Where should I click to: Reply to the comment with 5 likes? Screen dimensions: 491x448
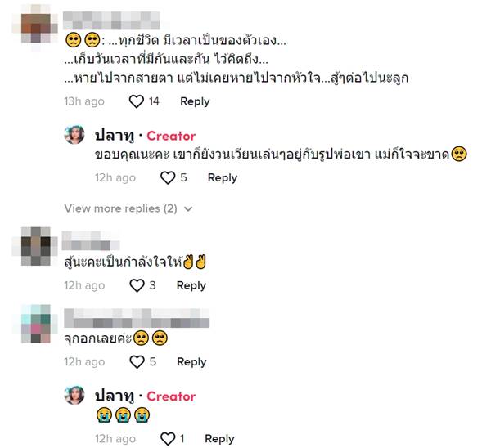click(x=191, y=361)
